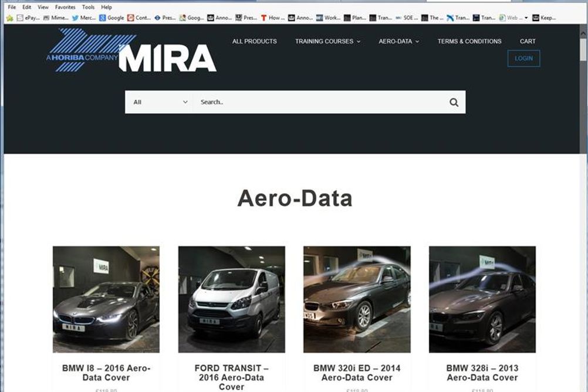Open the Ford Transit van thumbnail

tap(231, 299)
